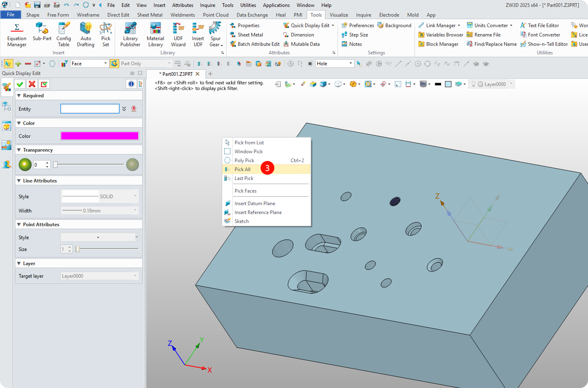Screen dimensions: 588x388
Task: Open Batch Attribute Edit
Action: click(x=254, y=44)
